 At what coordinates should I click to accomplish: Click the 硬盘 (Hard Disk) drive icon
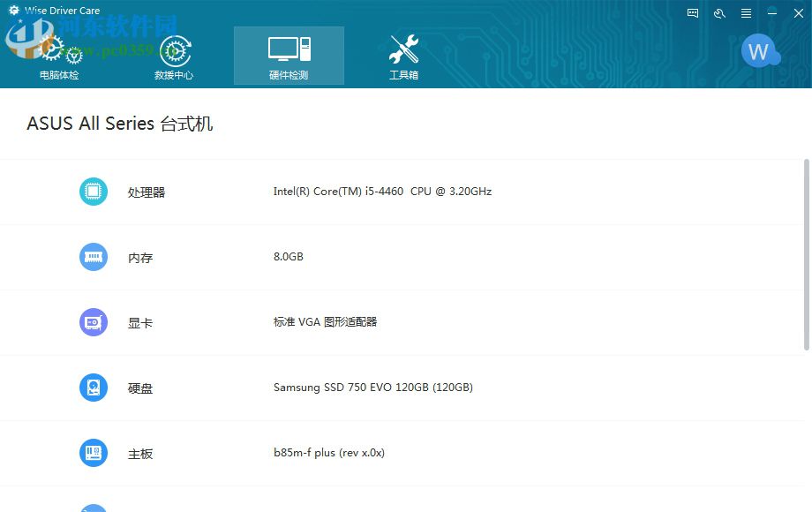click(93, 387)
